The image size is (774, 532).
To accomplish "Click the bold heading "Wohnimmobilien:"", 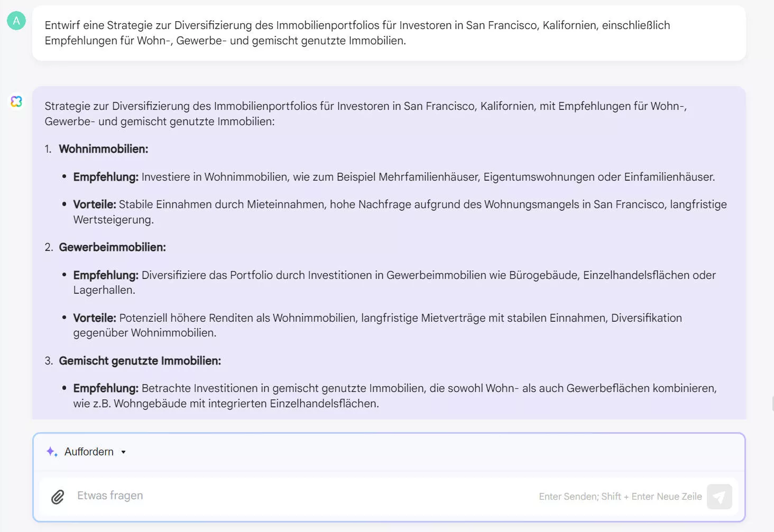I will (103, 149).
